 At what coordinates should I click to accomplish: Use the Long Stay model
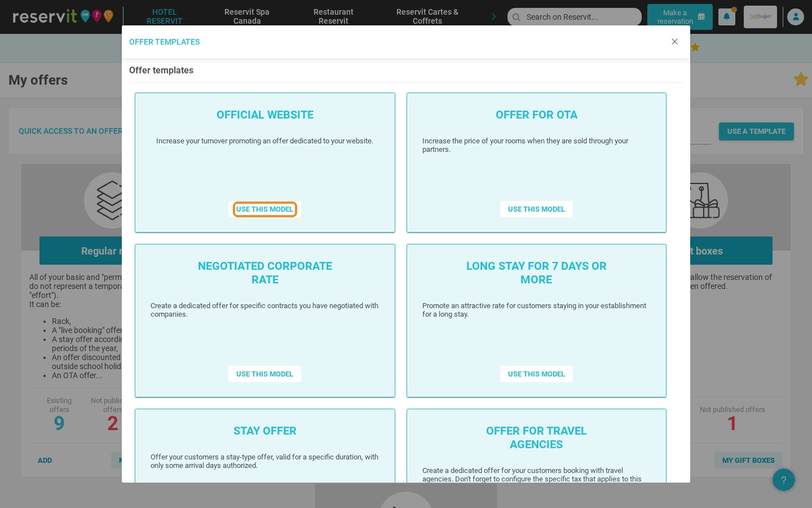pos(536,374)
